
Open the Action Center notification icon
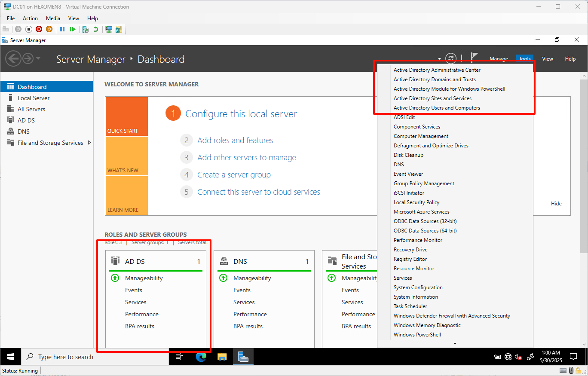click(573, 357)
